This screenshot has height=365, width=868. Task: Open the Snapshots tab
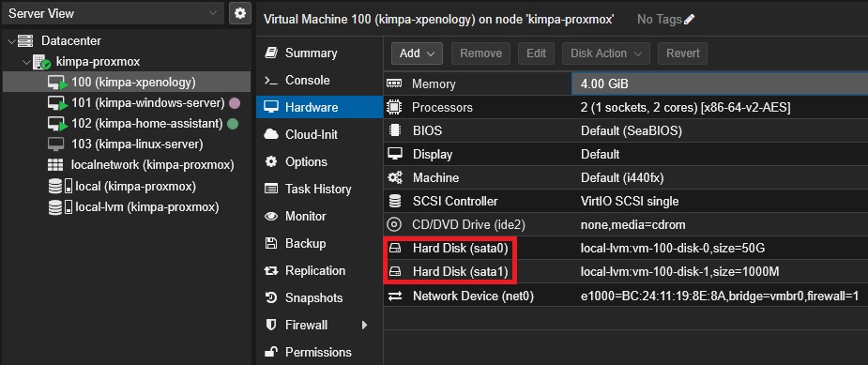pos(319,297)
